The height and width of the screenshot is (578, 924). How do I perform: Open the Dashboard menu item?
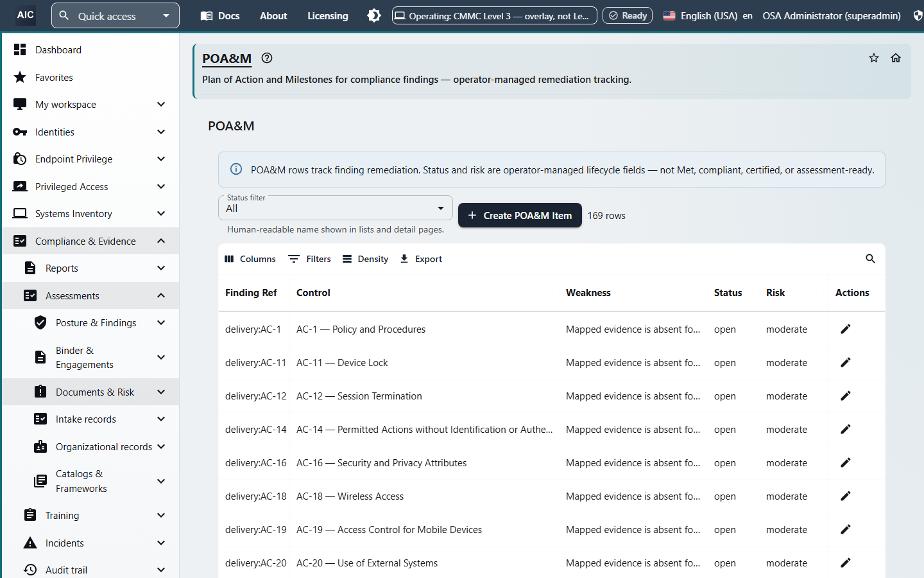click(x=90, y=50)
